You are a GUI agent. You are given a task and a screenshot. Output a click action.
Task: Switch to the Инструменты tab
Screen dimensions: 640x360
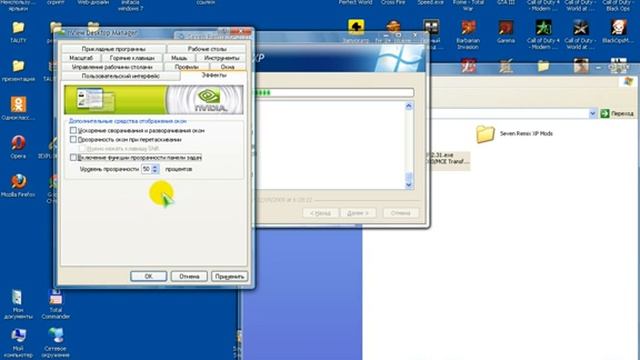click(x=222, y=58)
